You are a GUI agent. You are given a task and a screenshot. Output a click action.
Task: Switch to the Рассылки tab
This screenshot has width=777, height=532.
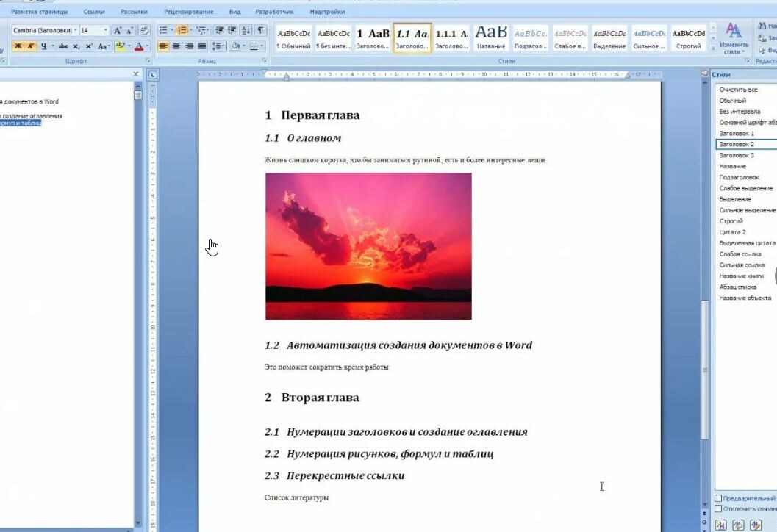134,12
